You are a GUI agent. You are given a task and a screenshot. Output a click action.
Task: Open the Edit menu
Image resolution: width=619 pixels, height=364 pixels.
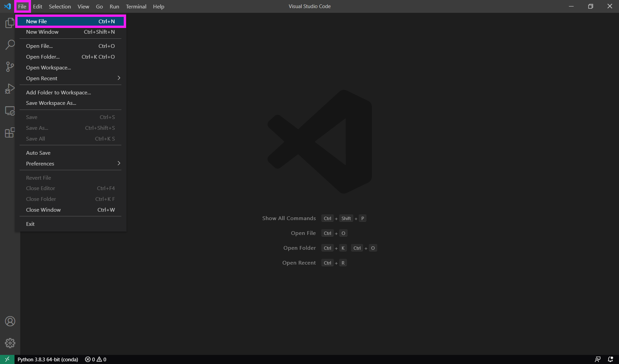(x=37, y=6)
